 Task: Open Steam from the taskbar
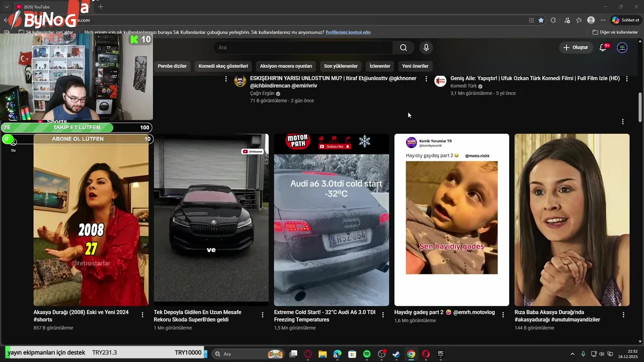tap(396, 354)
